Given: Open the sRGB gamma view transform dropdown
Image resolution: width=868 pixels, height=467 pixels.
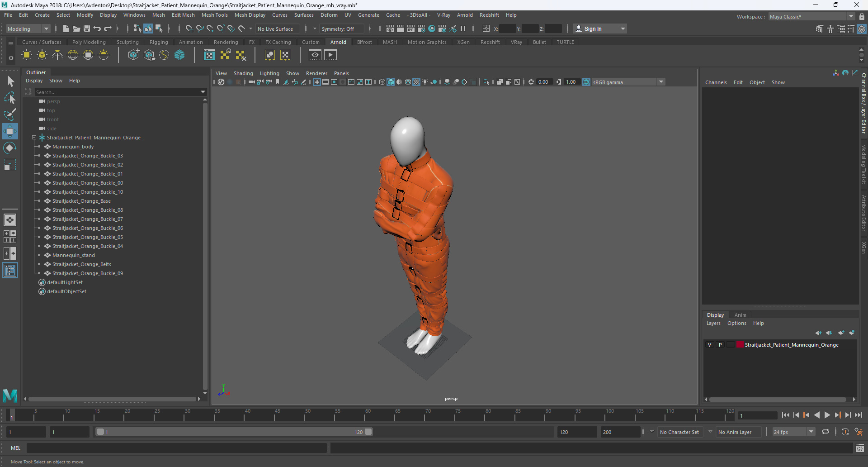Looking at the screenshot, I should coord(661,82).
